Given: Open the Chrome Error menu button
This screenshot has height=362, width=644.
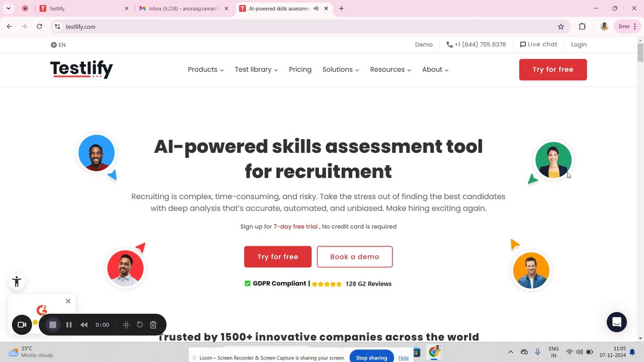Looking at the screenshot, I should tap(627, 27).
